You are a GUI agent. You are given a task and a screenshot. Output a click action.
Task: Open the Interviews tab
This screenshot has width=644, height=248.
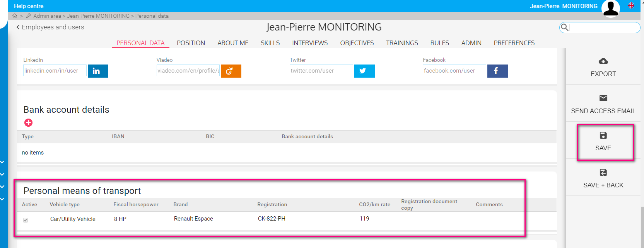point(310,43)
